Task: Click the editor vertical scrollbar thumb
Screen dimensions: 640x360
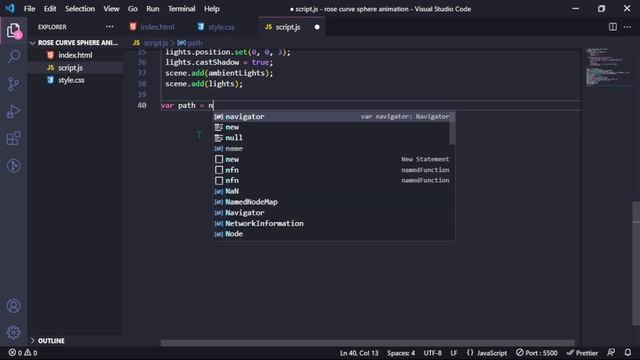Action: pyautogui.click(x=636, y=263)
